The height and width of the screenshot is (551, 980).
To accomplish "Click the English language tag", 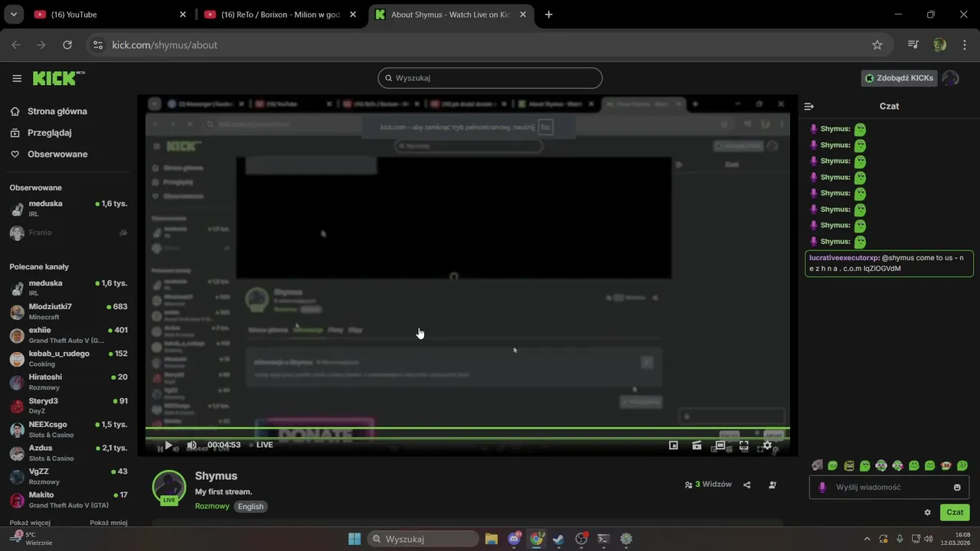I will pyautogui.click(x=250, y=507).
